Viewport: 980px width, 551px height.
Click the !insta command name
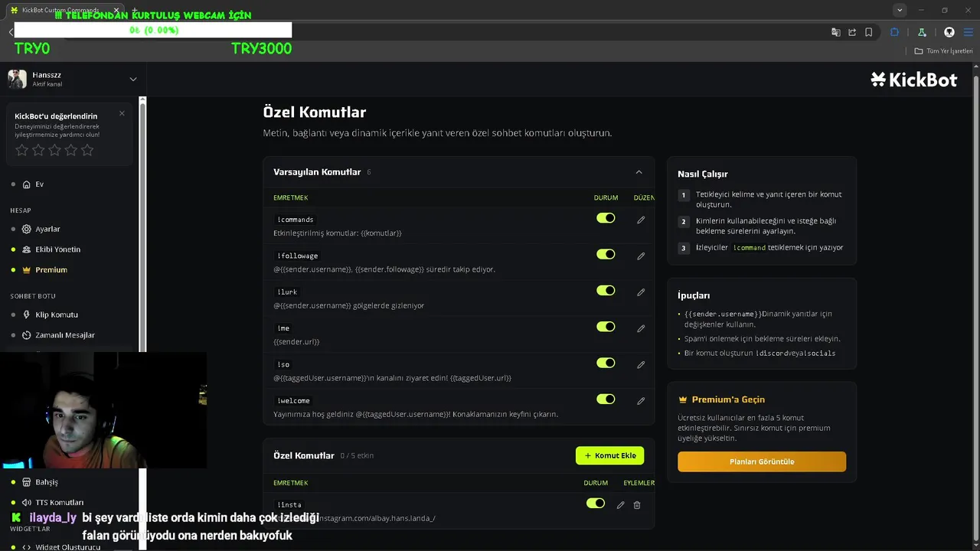click(x=289, y=504)
